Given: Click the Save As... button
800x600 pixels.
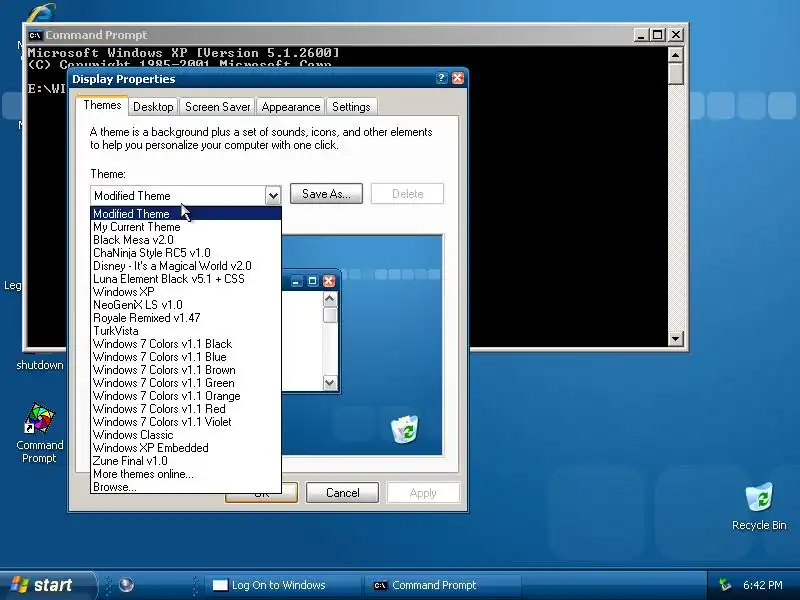Looking at the screenshot, I should (x=326, y=193).
